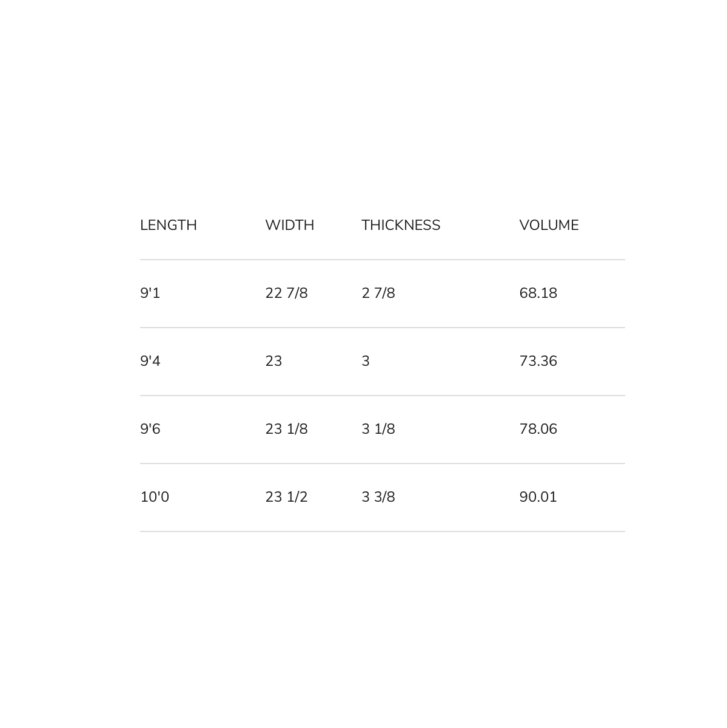Click the 3 1/8 thickness value
The image size is (727, 728).
[x=378, y=429]
